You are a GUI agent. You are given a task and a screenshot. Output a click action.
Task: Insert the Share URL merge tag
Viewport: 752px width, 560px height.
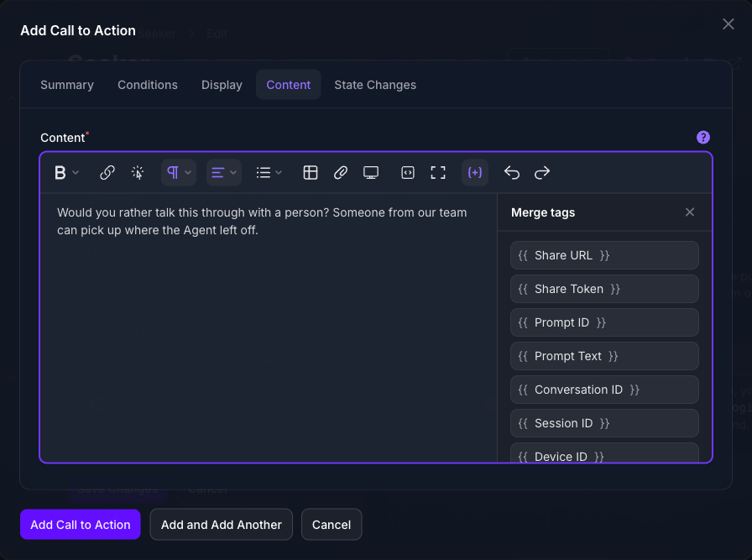point(604,255)
